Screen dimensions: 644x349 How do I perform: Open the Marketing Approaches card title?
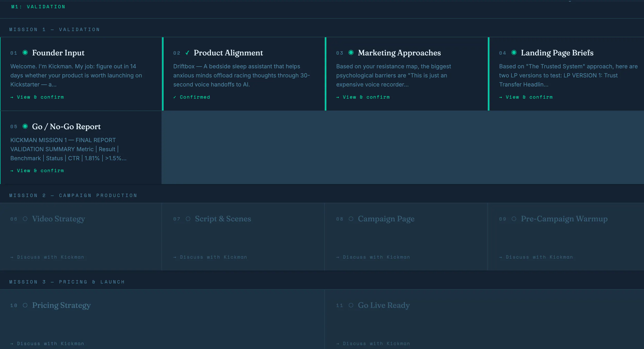coord(399,53)
